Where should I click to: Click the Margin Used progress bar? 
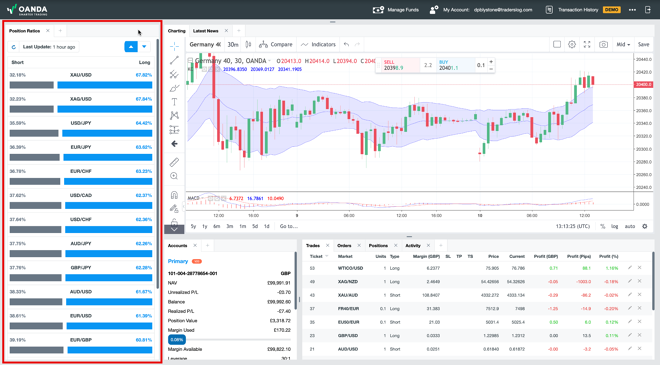click(229, 339)
